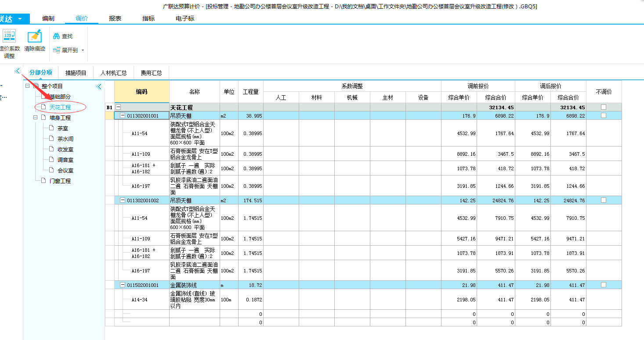Toggle 不调价 checkbox for 金属装饰线 row
Screen dimensions: 644x340
pos(604,285)
